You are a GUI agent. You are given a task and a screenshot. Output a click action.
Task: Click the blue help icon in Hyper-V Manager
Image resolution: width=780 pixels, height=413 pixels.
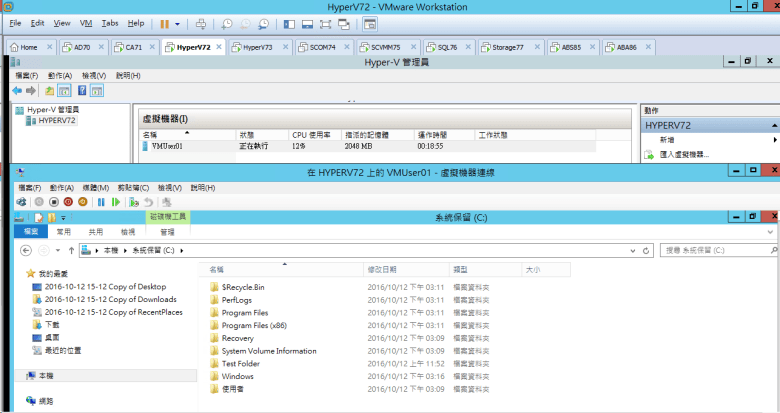pos(83,90)
